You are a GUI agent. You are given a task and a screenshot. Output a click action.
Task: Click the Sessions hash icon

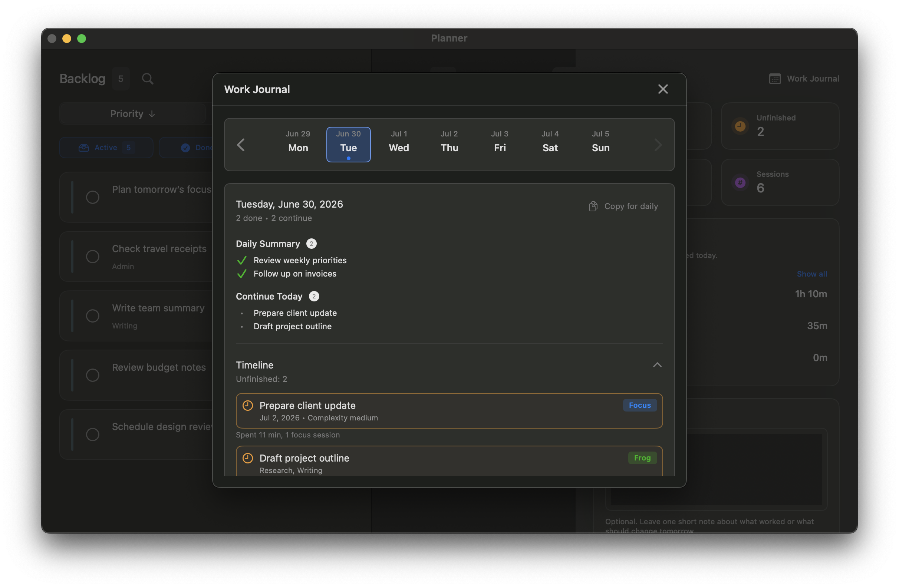click(740, 182)
